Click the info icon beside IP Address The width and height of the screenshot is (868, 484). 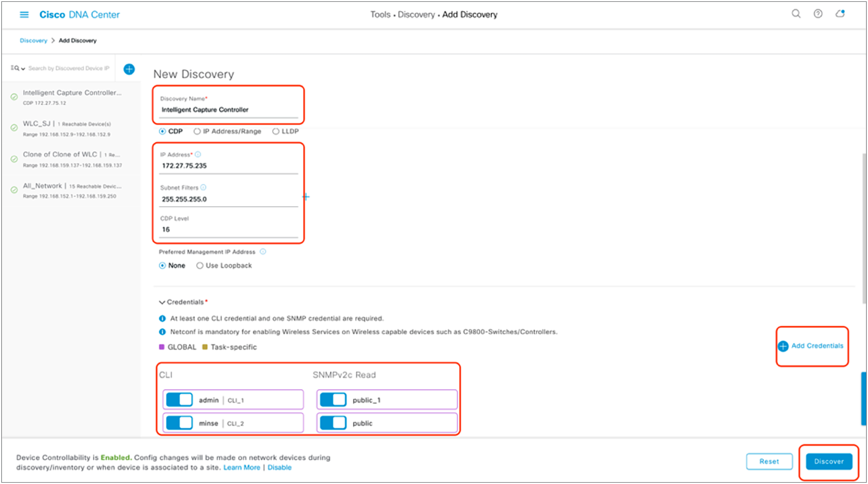[198, 154]
